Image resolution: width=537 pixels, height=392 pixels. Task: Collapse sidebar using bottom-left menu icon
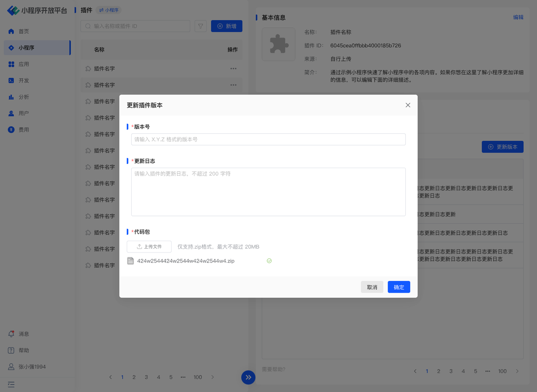[x=11, y=384]
